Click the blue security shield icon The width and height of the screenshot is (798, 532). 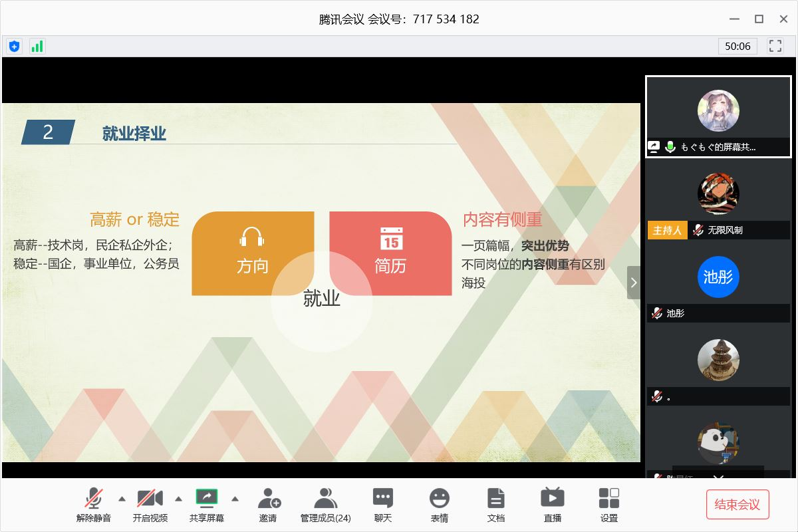[x=14, y=46]
